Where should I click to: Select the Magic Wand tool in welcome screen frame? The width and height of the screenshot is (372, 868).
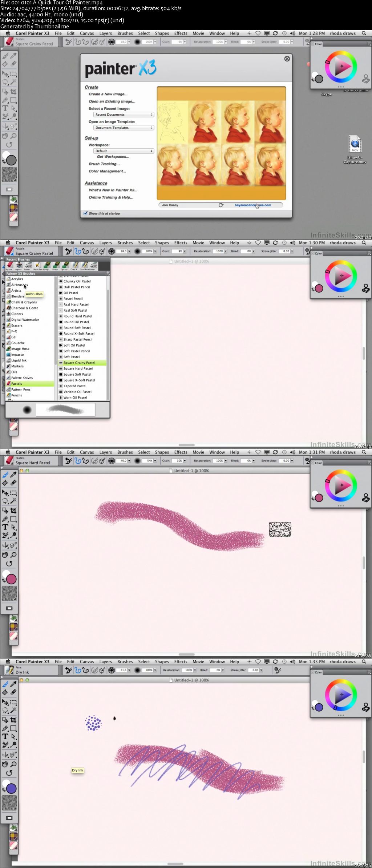click(13, 82)
